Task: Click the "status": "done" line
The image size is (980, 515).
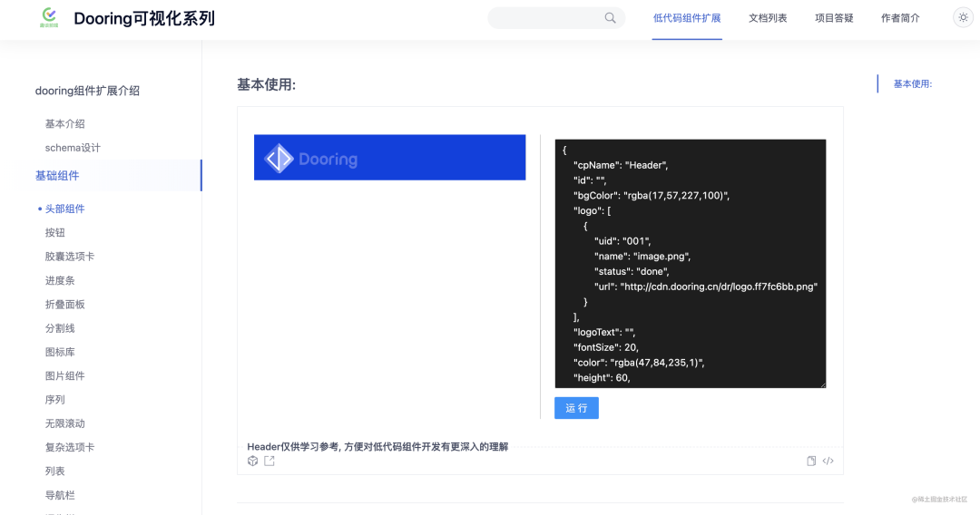Action: point(632,271)
